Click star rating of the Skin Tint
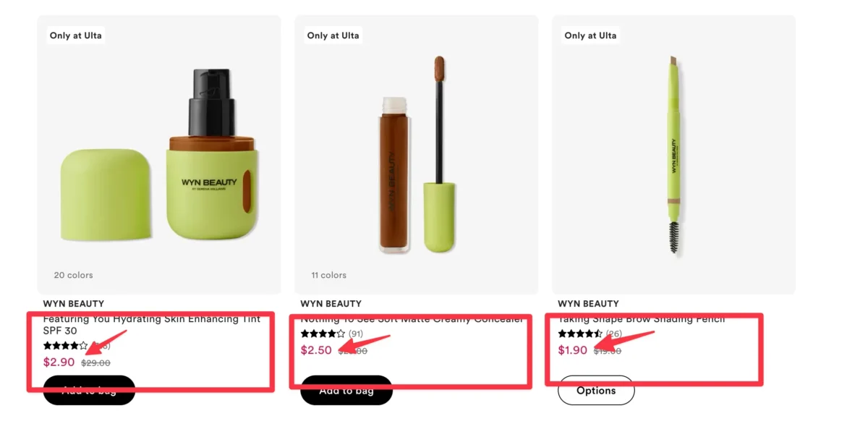868x437 pixels. (65, 346)
